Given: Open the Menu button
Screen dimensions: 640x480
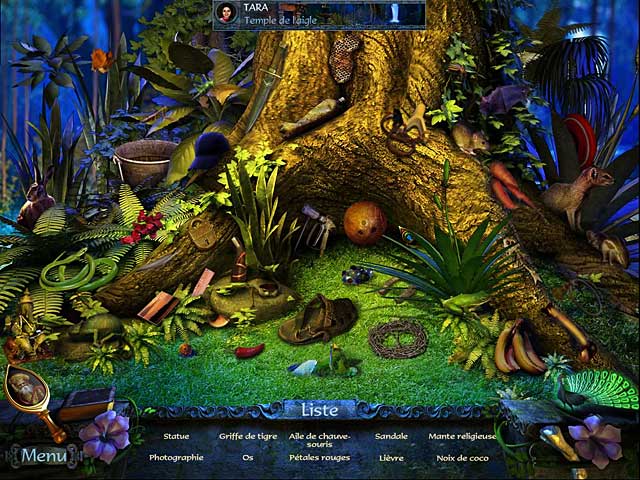Looking at the screenshot, I should pyautogui.click(x=44, y=456).
